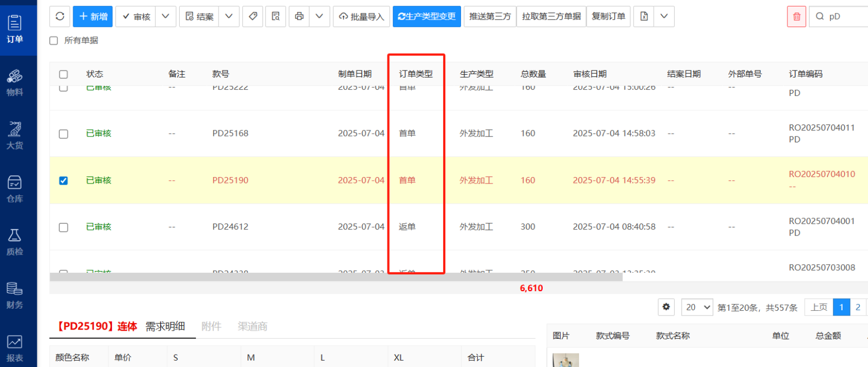Switch to the 渠道商 tab
Screen dimensions: 868x367
252,326
